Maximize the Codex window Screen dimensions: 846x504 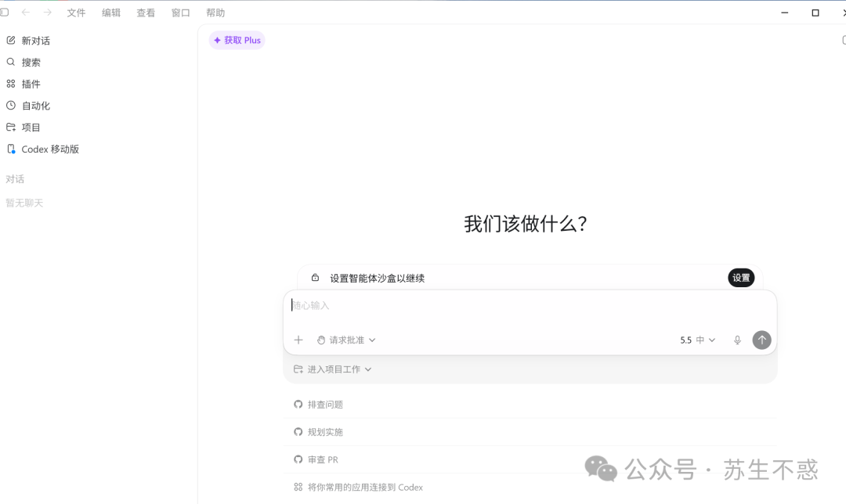click(x=815, y=13)
